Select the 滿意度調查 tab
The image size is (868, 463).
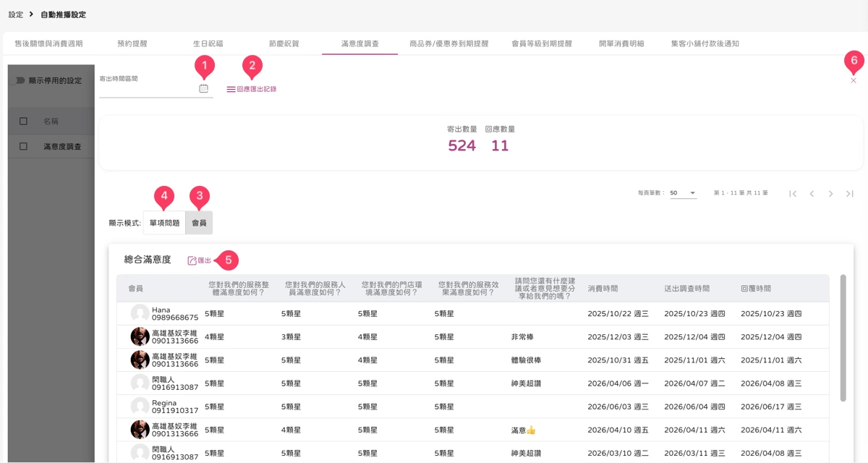359,43
